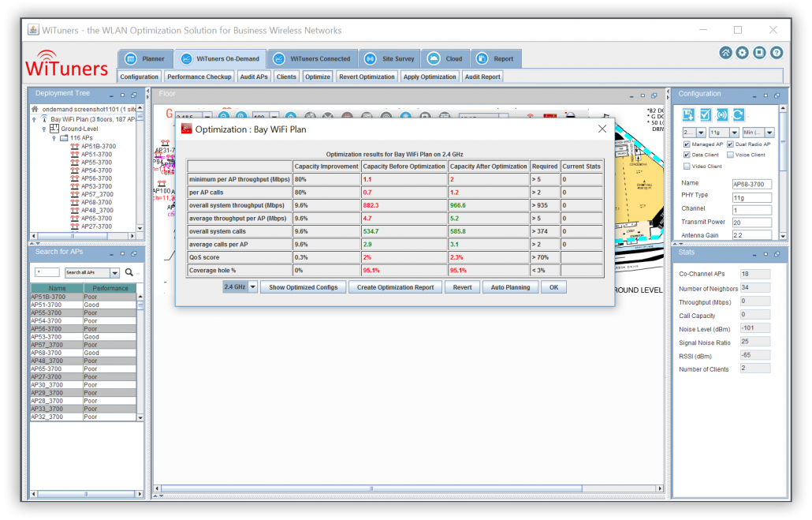Click the Apply Optimization button

(x=430, y=77)
